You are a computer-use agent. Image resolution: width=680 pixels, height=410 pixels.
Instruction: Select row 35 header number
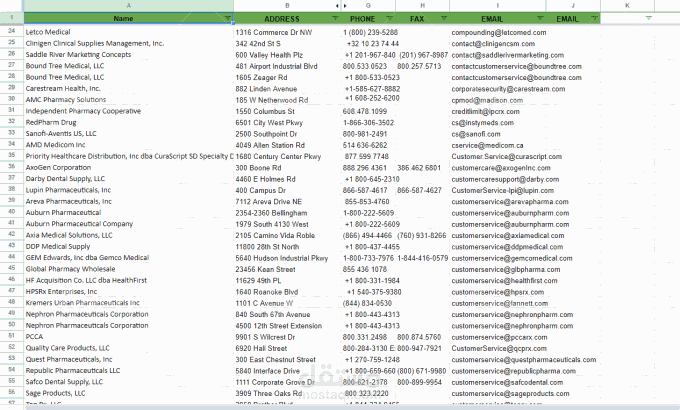tap(12, 155)
